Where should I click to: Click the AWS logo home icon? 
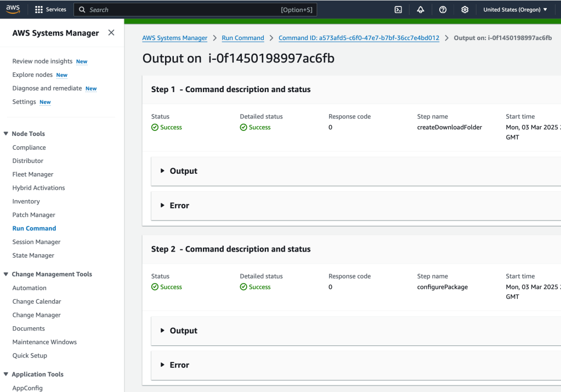point(13,9)
